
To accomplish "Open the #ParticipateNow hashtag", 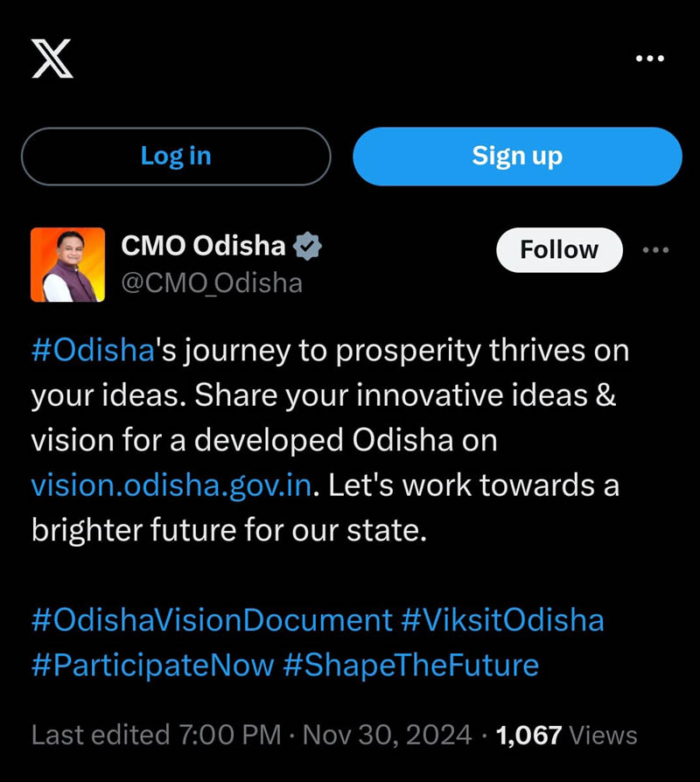I will (152, 665).
